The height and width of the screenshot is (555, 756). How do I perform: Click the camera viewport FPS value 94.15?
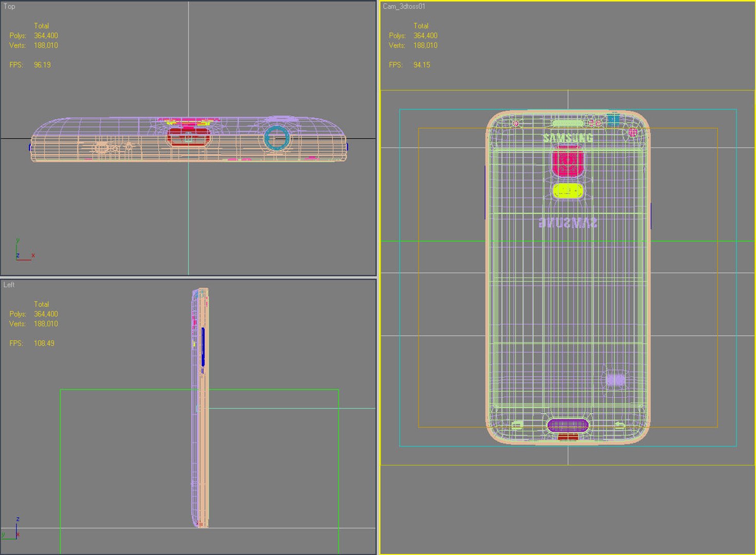pyautogui.click(x=422, y=65)
